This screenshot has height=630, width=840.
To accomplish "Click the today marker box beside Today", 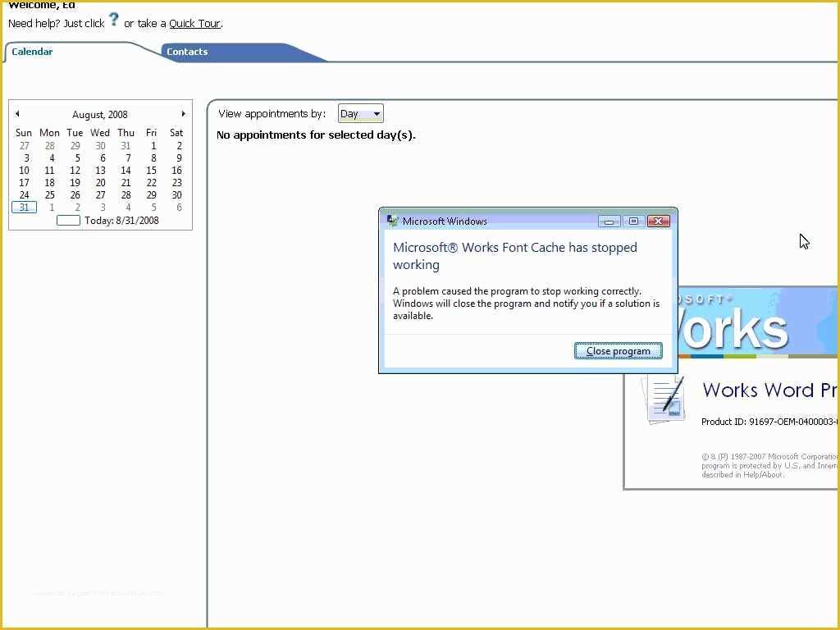I will tap(69, 220).
